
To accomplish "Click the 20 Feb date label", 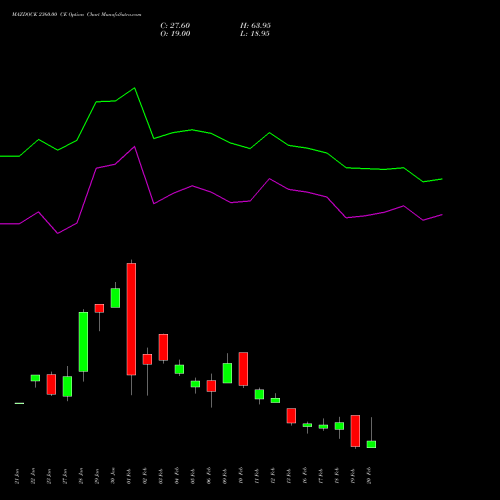I will [x=369, y=476].
